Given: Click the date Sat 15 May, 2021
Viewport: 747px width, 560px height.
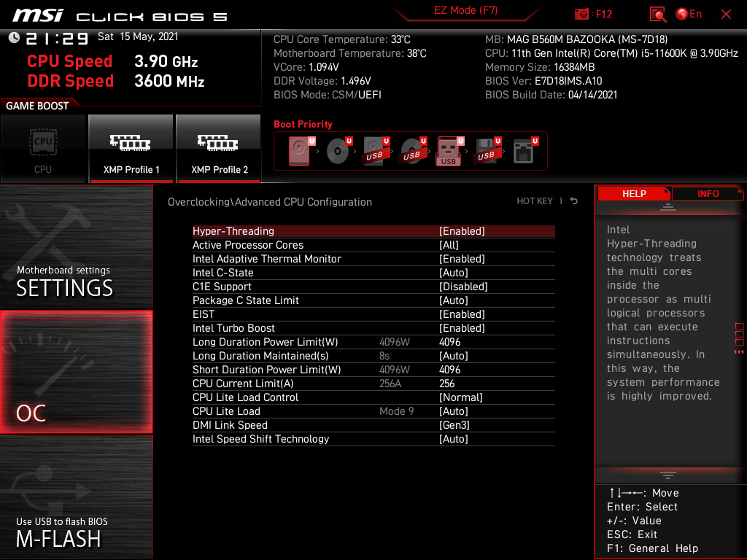Looking at the screenshot, I should click(138, 36).
